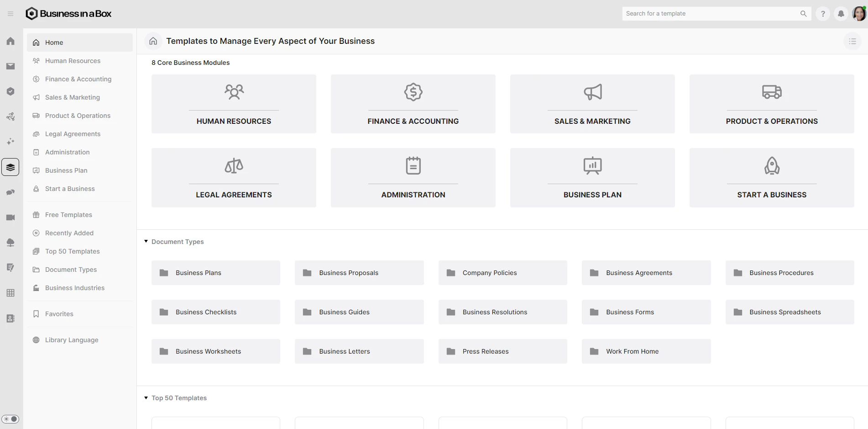Collapse the Document Types section

click(146, 241)
